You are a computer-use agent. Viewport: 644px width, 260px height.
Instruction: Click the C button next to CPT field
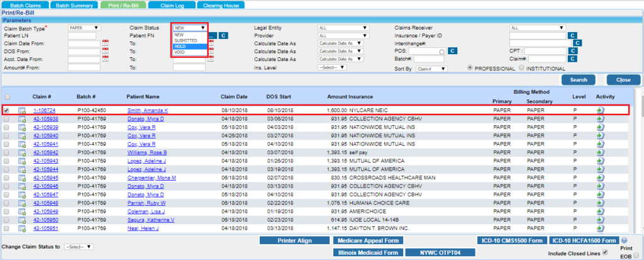click(x=573, y=51)
